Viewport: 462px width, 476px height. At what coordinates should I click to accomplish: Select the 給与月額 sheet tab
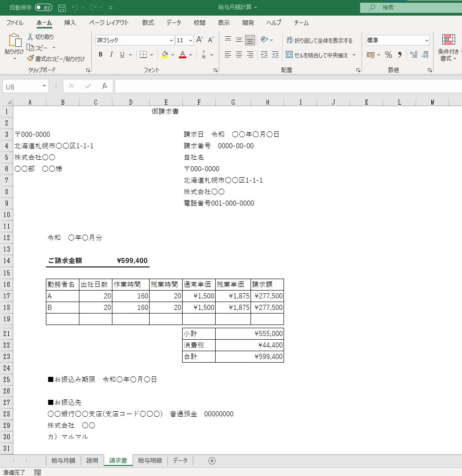pyautogui.click(x=63, y=460)
